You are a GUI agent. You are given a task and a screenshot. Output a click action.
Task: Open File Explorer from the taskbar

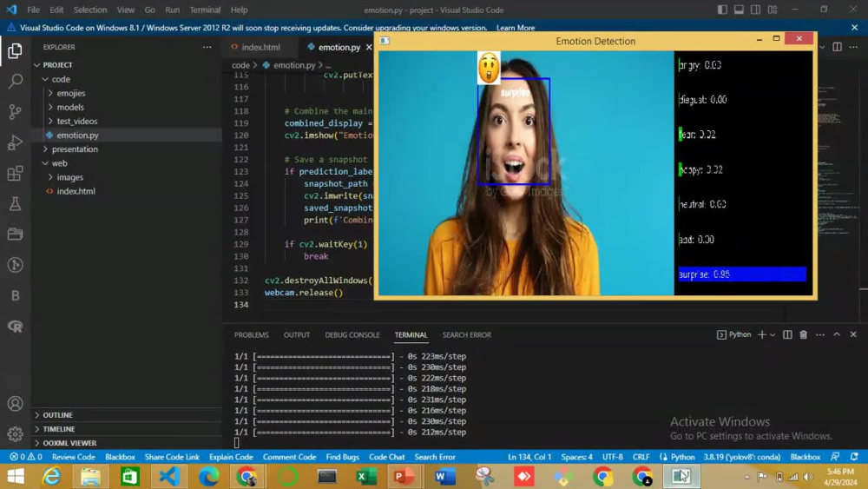[x=90, y=476]
